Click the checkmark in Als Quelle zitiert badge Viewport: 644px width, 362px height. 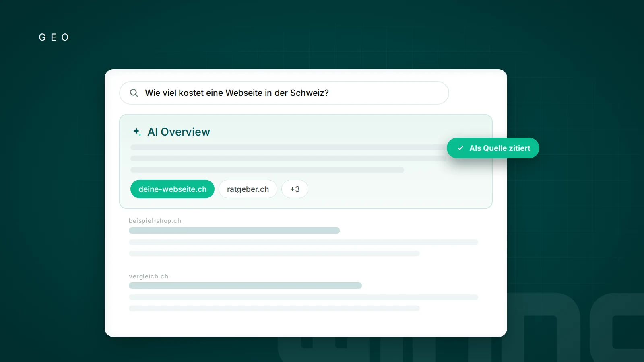460,148
